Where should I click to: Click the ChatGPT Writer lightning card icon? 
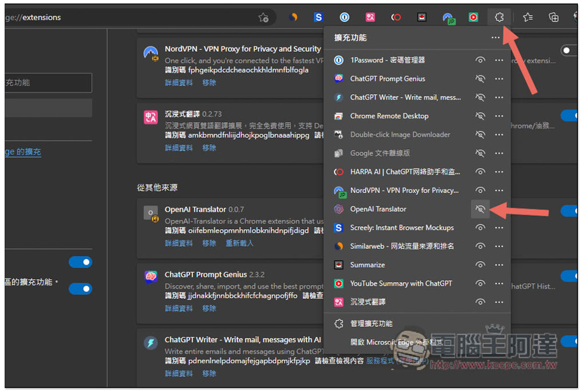coord(151,343)
